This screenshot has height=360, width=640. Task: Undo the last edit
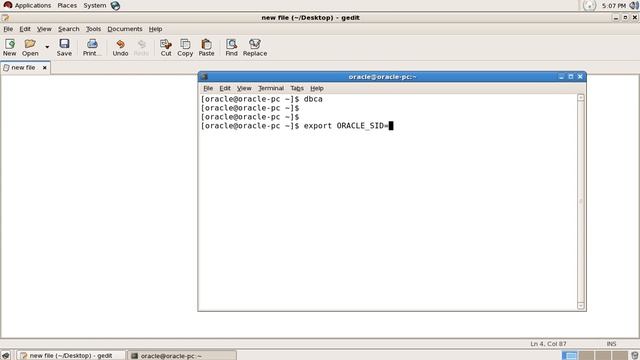(120, 48)
